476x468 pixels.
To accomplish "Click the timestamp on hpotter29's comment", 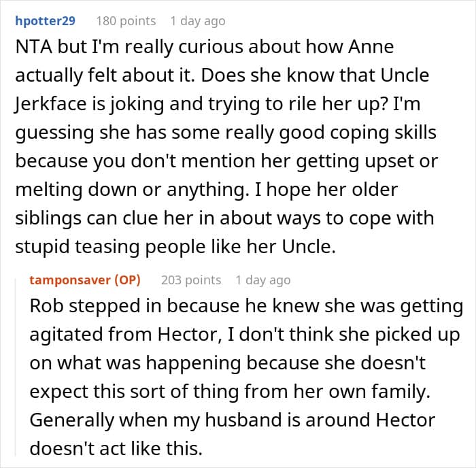I will (197, 21).
